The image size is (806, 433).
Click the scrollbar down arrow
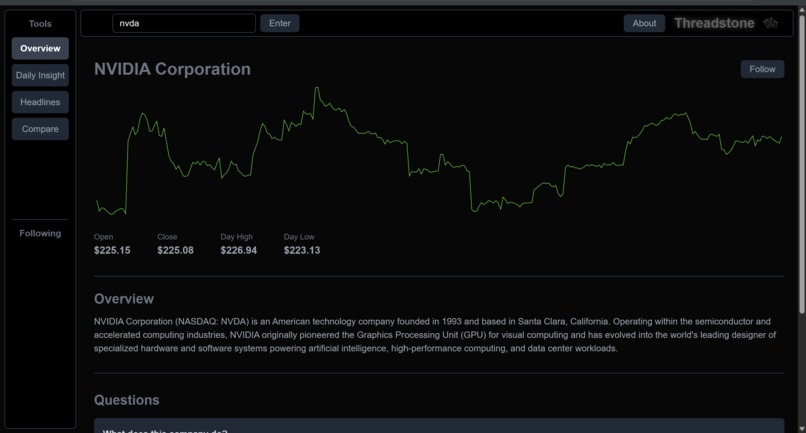pyautogui.click(x=802, y=428)
